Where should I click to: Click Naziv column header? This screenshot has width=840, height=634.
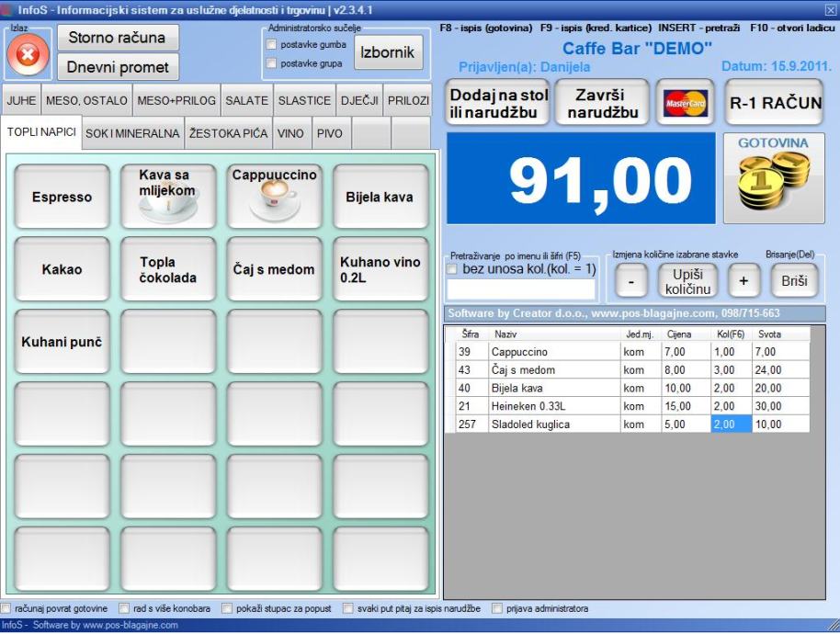pyautogui.click(x=554, y=334)
